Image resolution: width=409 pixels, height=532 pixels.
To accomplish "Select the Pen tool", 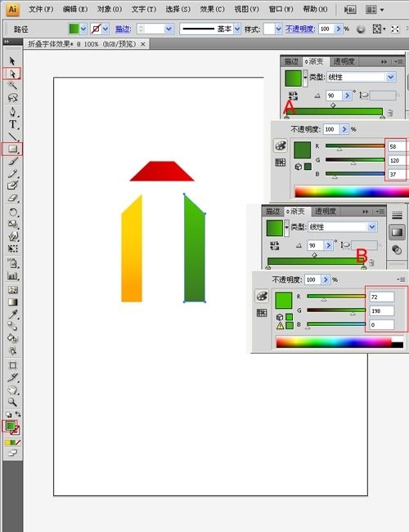I will [x=12, y=112].
